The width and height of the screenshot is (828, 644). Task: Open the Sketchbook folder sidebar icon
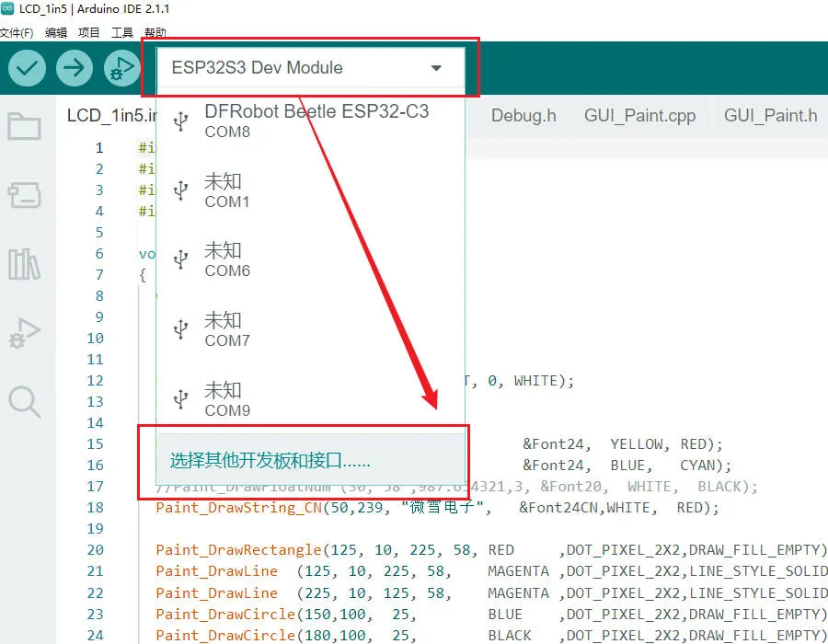click(x=24, y=126)
